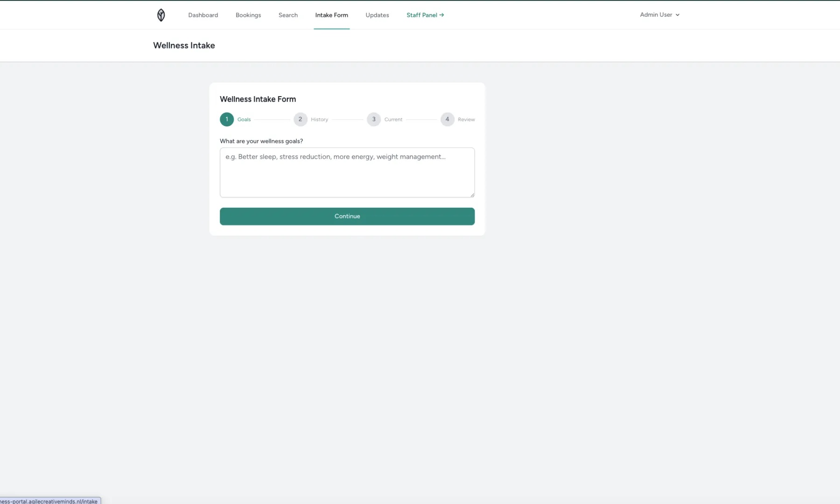This screenshot has width=840, height=504.
Task: Click step 2 History circle
Action: coord(300,119)
